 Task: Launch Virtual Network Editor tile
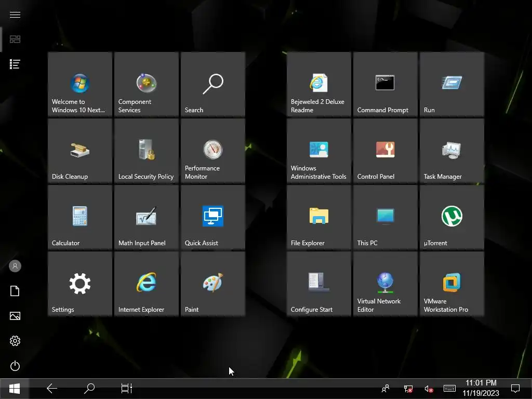tap(385, 284)
